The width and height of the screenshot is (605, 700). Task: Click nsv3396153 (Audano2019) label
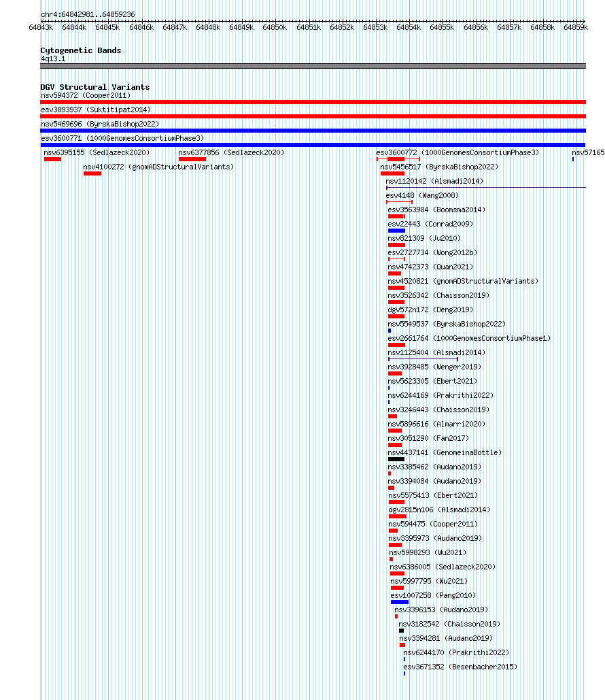441,610
